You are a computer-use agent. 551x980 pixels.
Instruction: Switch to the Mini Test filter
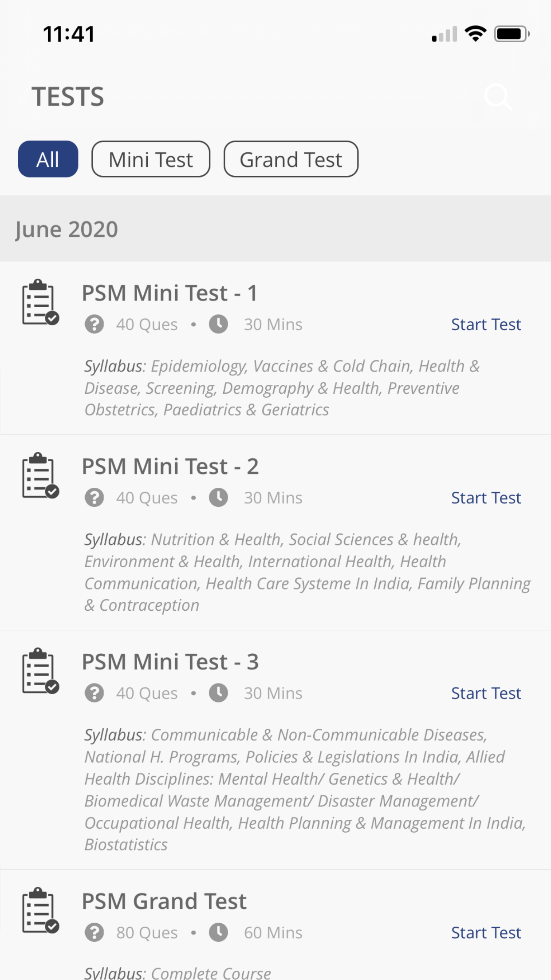pos(151,159)
